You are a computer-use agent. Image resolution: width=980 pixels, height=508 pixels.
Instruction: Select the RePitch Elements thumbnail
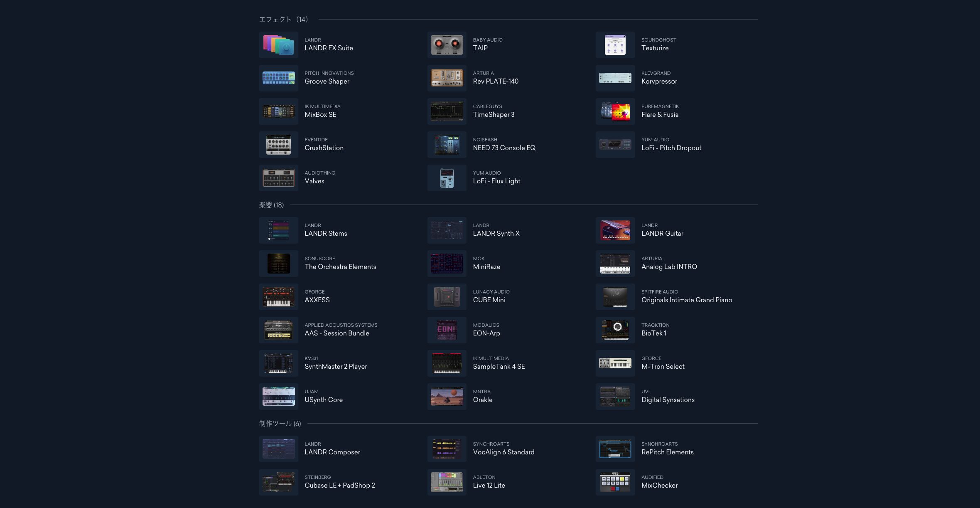point(615,449)
